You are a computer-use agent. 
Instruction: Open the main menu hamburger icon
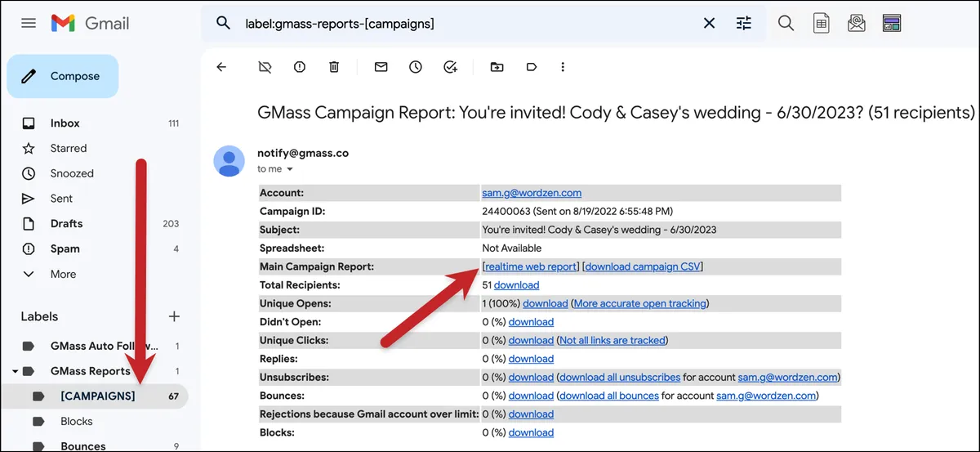coord(29,23)
